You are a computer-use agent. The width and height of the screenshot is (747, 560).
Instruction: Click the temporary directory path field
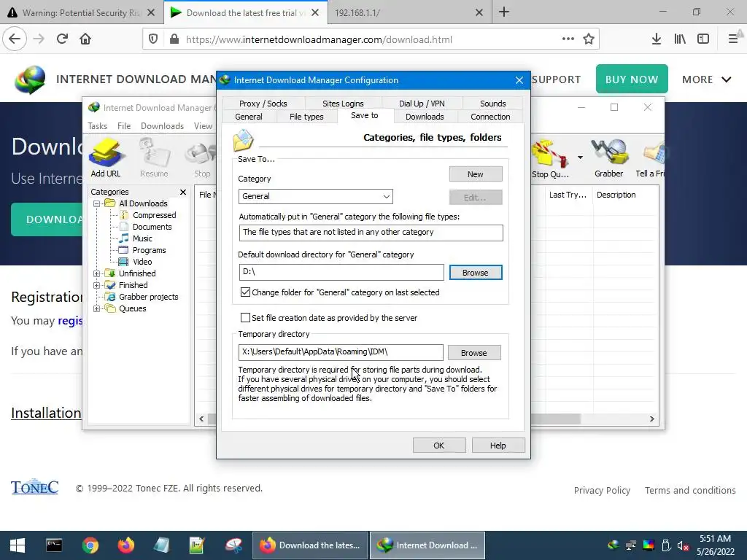[341, 352]
